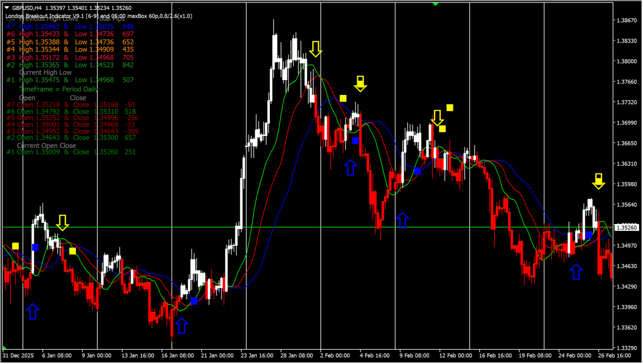643x364 pixels.
Task: Select the blue up arrow at the far left
Action: click(33, 311)
